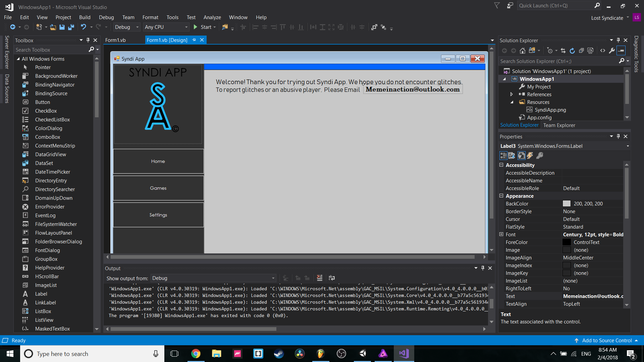
Task: Open the Any CPU platform dropdown
Action: 166,27
